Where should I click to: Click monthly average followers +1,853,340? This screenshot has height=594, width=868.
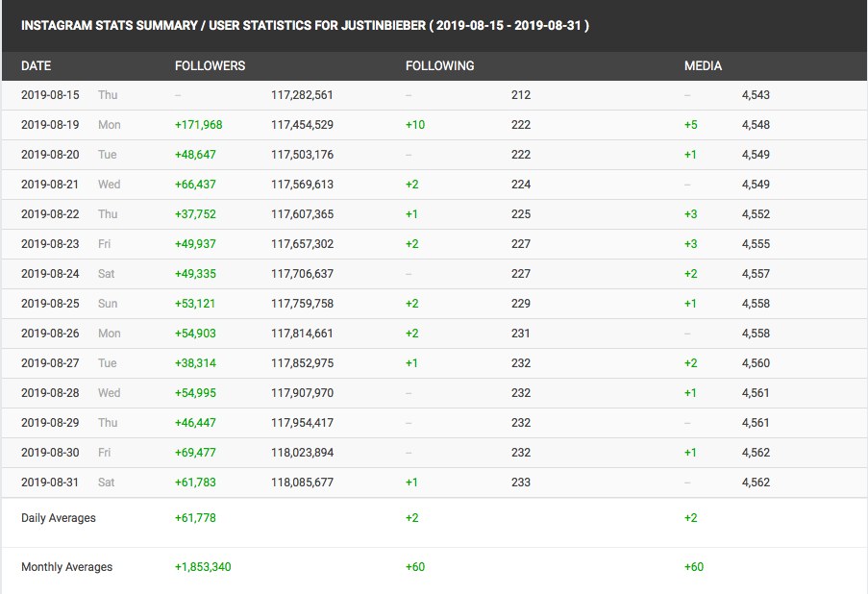coord(203,568)
